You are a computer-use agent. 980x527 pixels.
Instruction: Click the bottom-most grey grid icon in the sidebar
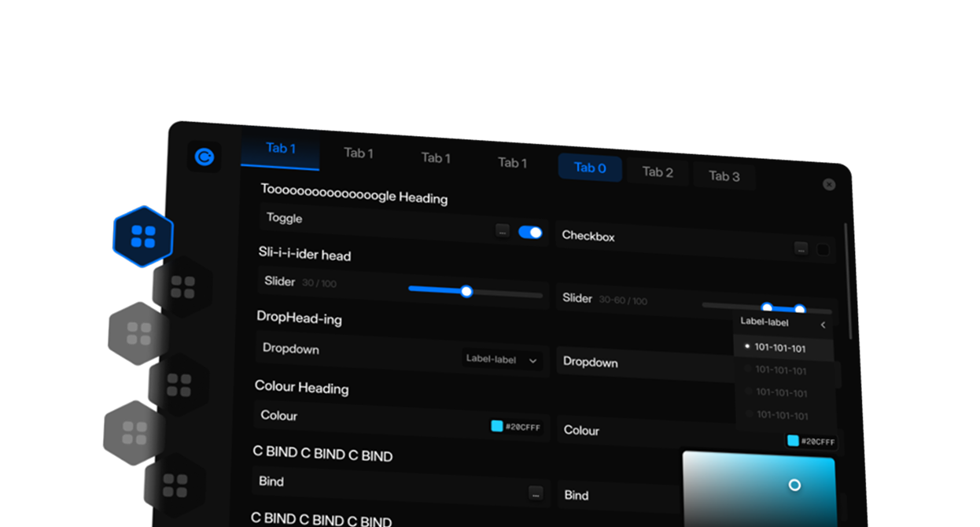(175, 485)
